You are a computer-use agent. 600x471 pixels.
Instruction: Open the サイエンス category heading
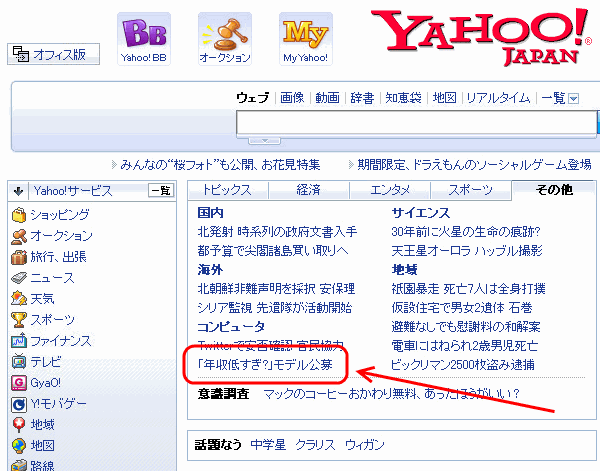pyautogui.click(x=421, y=213)
